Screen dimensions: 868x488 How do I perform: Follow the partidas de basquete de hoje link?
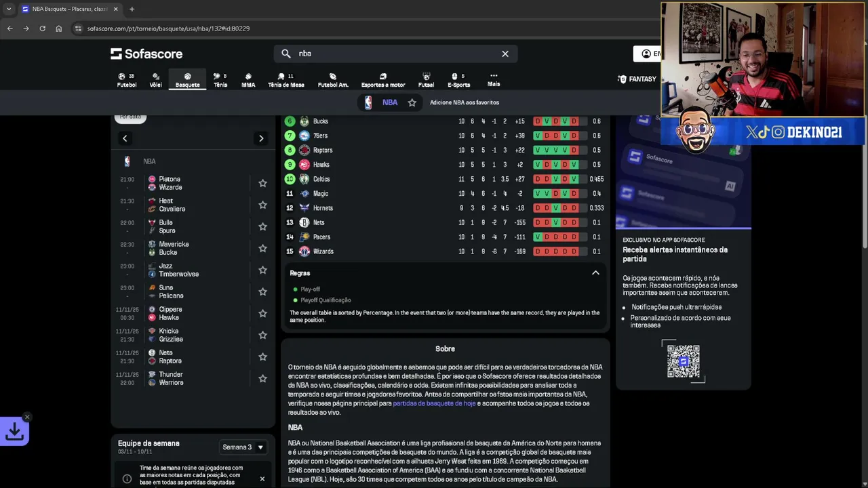[434, 403]
